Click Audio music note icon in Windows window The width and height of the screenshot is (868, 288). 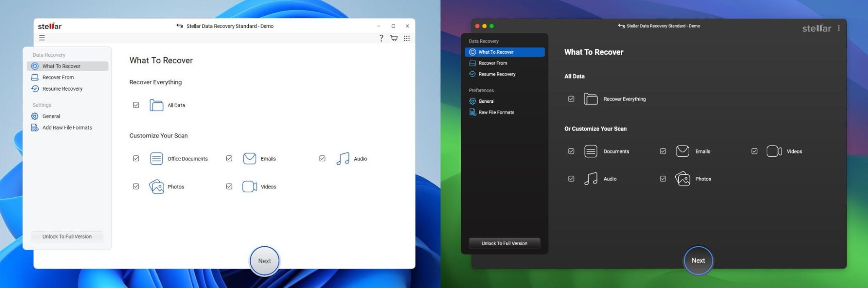point(343,159)
